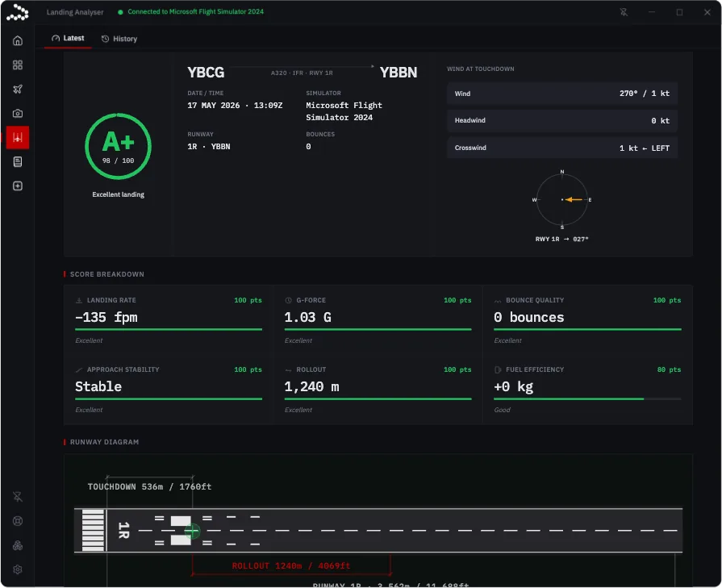This screenshot has width=722, height=588.
Task: Click the 'A320 · IFR · RWY 1R' route label
Action: click(302, 73)
